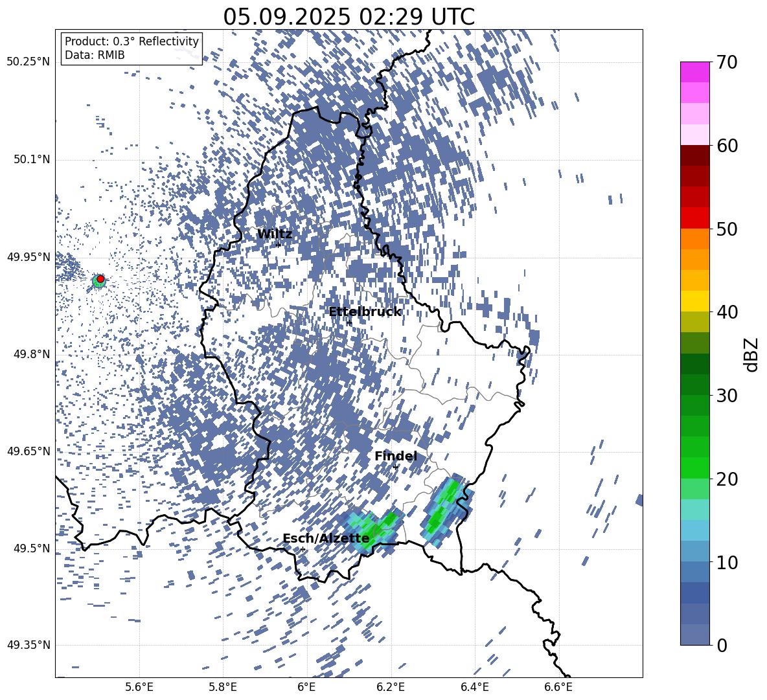Image resolution: width=767 pixels, height=700 pixels.
Task: Click the 49.8°N latitude label
Action: [x=31, y=354]
